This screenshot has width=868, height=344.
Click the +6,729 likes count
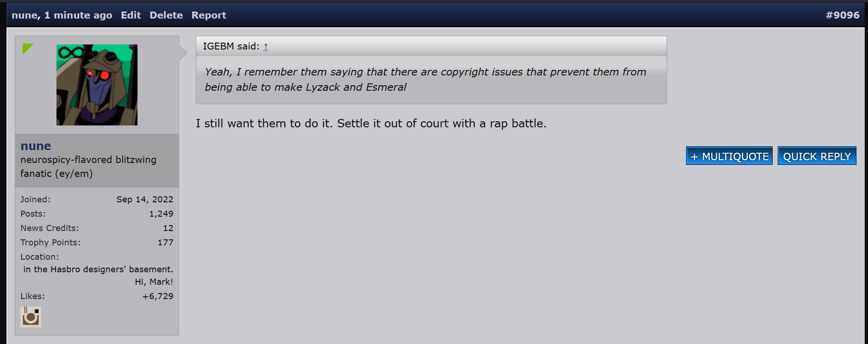[x=157, y=296]
